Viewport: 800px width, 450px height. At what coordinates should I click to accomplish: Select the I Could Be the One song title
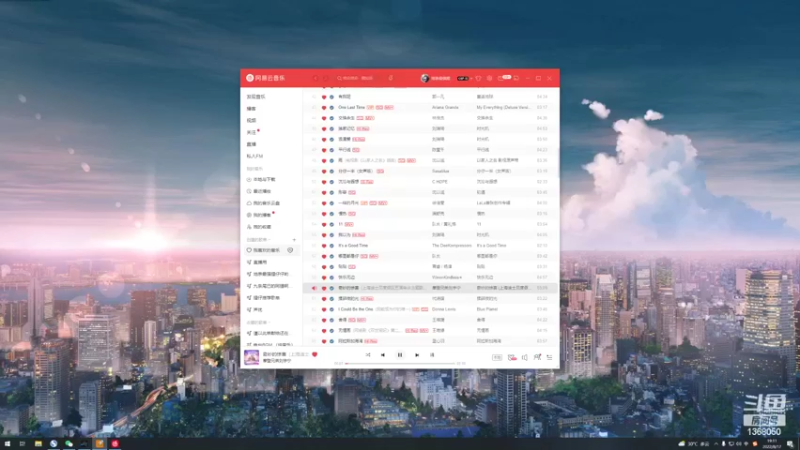pyautogui.click(x=356, y=309)
